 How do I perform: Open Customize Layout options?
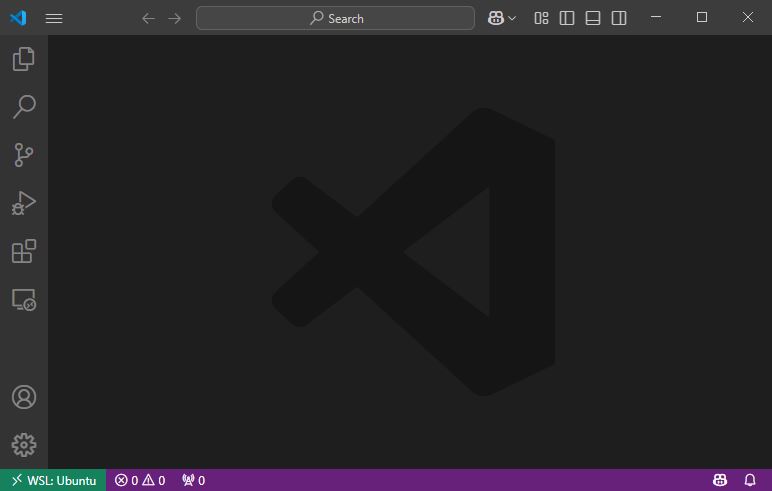541,18
